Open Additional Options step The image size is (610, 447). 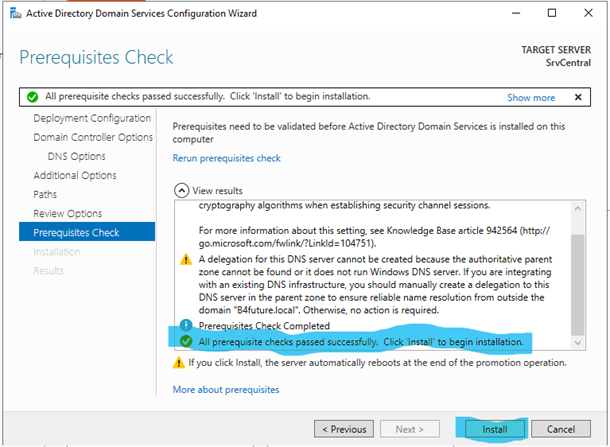(75, 175)
